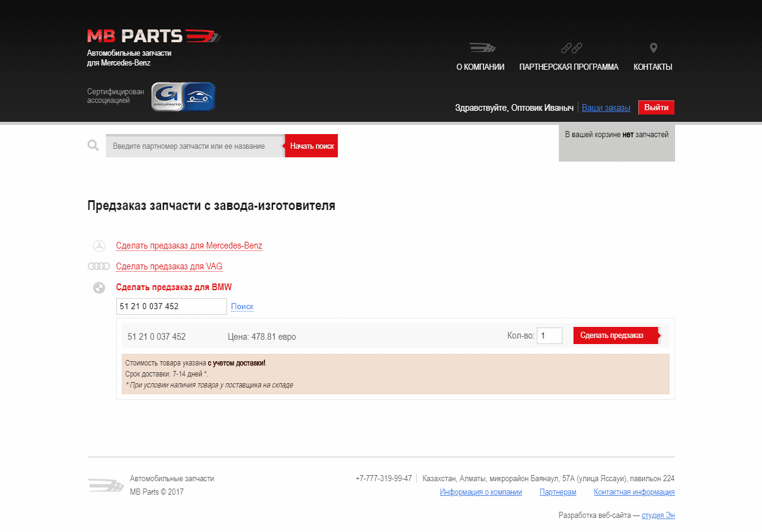The image size is (762, 532).
Task: Click the red Выйти button
Action: click(656, 107)
